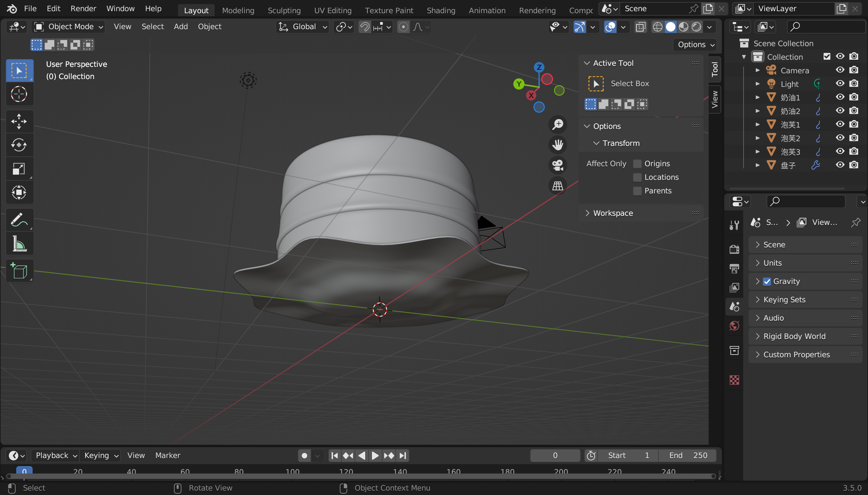Uncheck the Gravity checkbox
Image resolution: width=868 pixels, height=495 pixels.
767,282
